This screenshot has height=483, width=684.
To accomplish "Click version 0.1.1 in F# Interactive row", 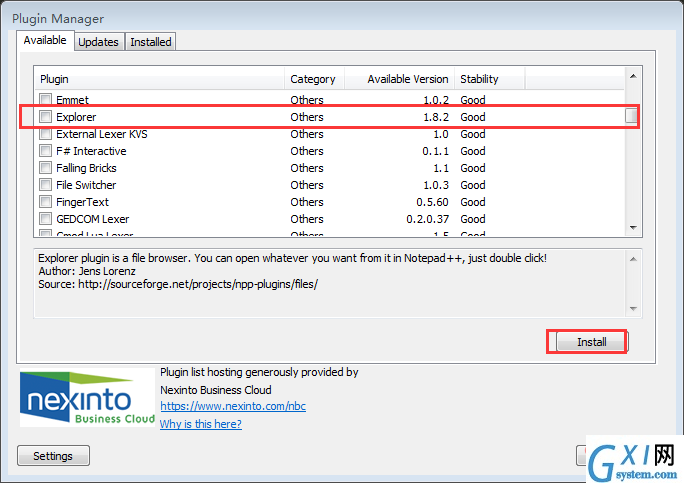I will click(435, 151).
